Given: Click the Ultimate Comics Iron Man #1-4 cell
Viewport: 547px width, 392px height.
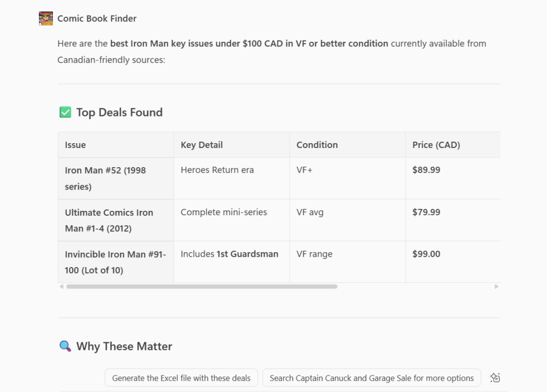Looking at the screenshot, I should click(109, 220).
